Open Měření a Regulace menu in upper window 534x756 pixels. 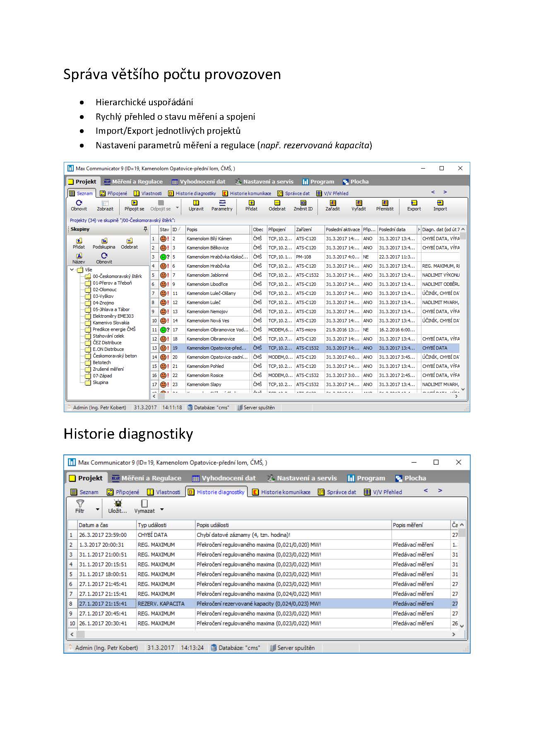[x=133, y=181]
